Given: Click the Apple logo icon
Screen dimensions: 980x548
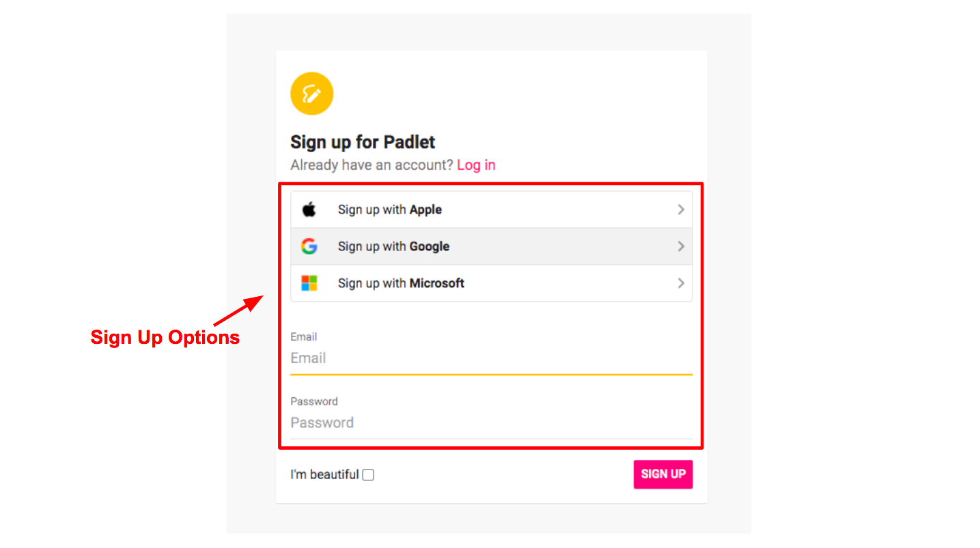Looking at the screenshot, I should click(309, 209).
